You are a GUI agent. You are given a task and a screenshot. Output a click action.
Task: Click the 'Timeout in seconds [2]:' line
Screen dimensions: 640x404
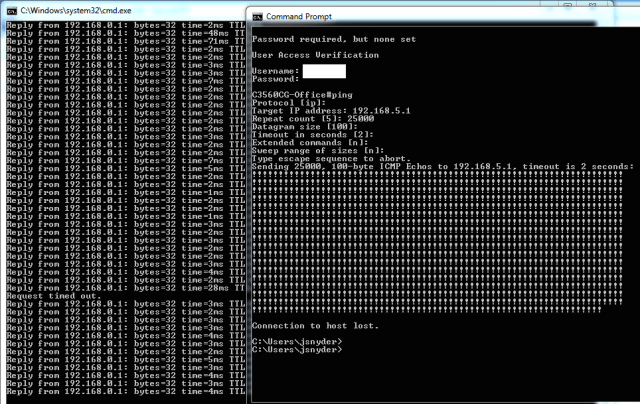click(307, 135)
